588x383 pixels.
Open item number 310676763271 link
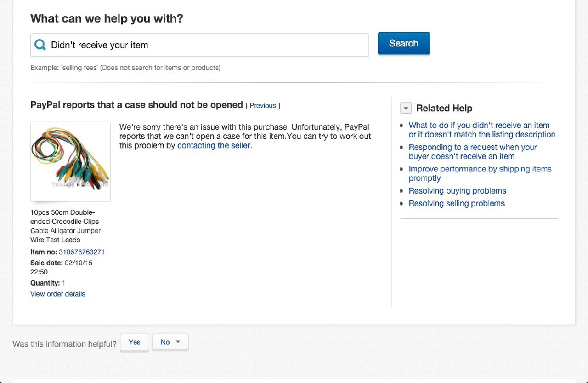pyautogui.click(x=82, y=252)
